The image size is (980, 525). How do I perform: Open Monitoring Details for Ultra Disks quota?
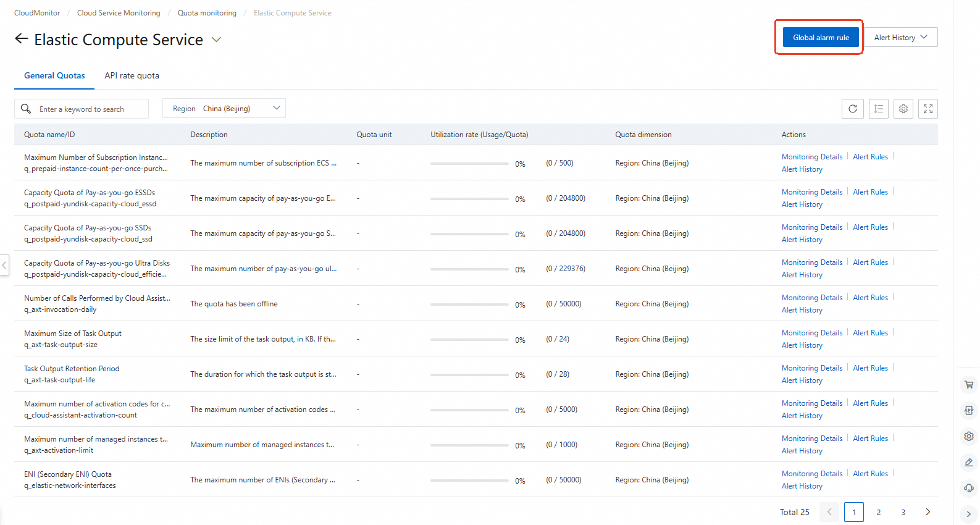[x=812, y=262]
